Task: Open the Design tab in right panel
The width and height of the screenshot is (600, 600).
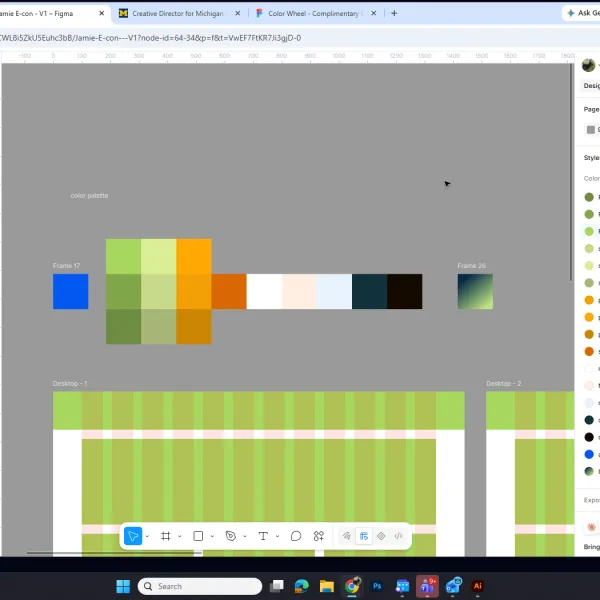Action: tap(590, 86)
